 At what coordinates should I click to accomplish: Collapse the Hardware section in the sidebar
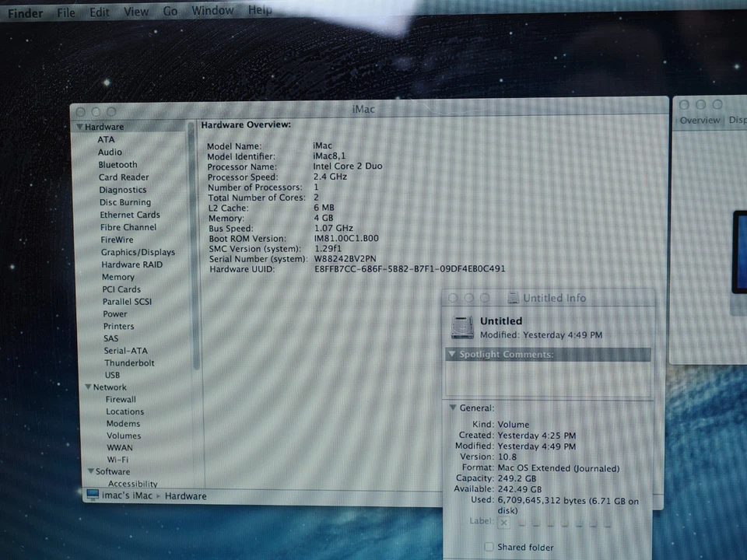pyautogui.click(x=80, y=126)
